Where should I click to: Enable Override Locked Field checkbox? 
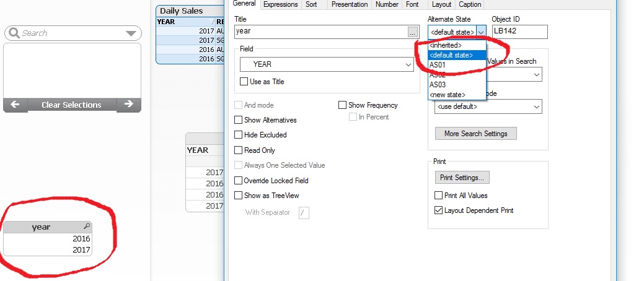click(238, 181)
